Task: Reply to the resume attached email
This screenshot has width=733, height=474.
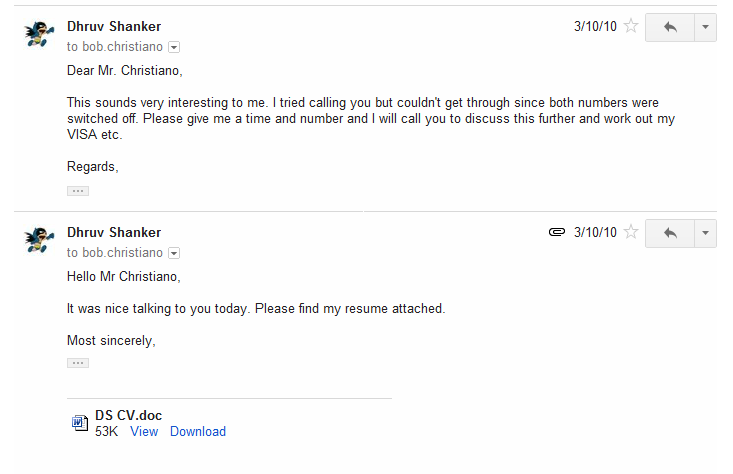Action: coord(670,233)
